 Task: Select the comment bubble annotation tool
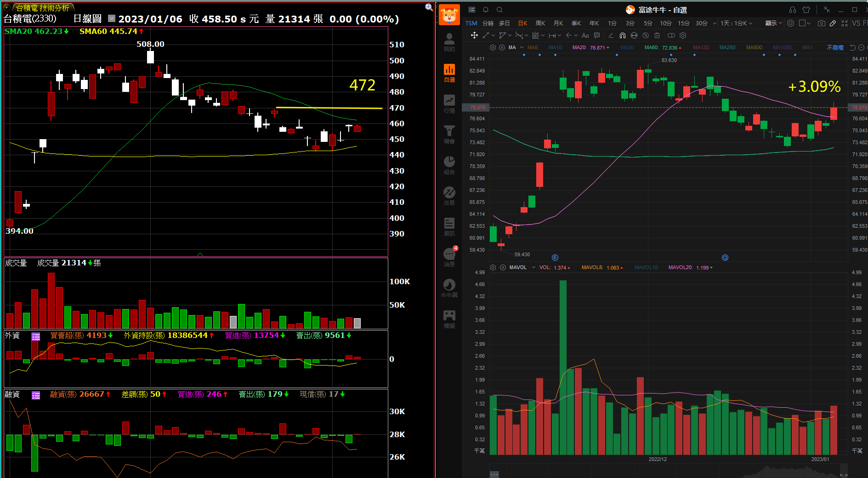coord(597,35)
